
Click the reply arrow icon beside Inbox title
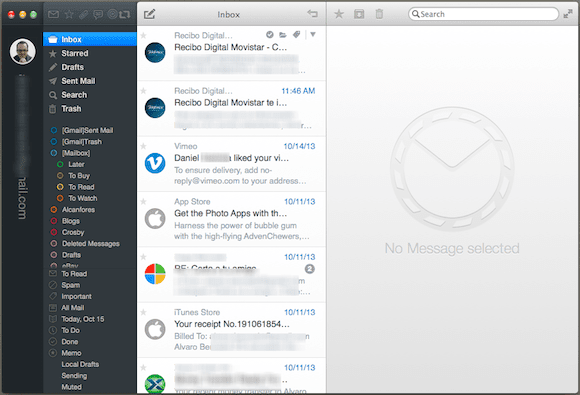pyautogui.click(x=313, y=14)
